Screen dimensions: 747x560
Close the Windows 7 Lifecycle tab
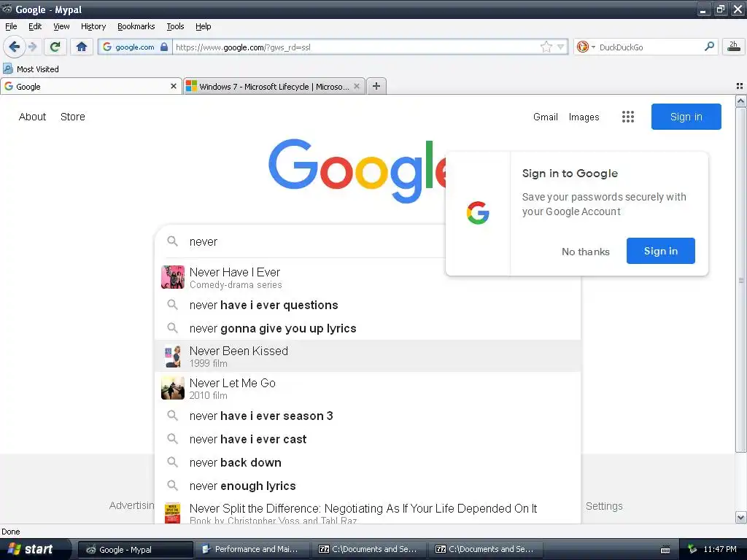tap(356, 86)
